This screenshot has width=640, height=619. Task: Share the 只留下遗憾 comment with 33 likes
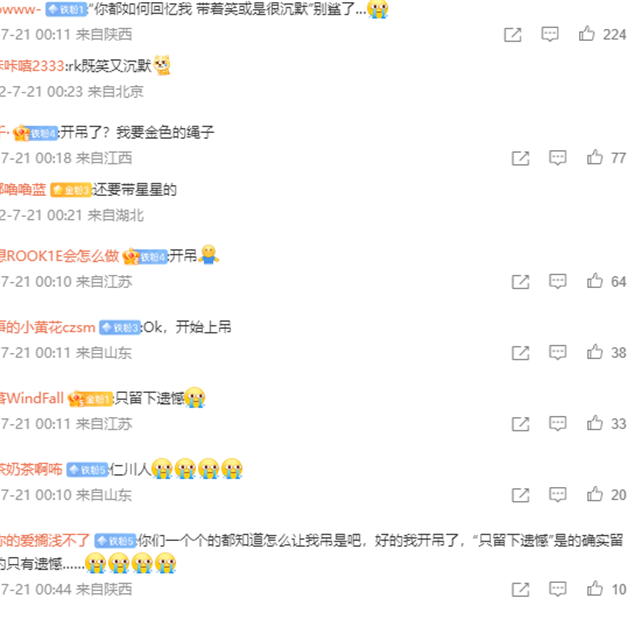(x=520, y=424)
